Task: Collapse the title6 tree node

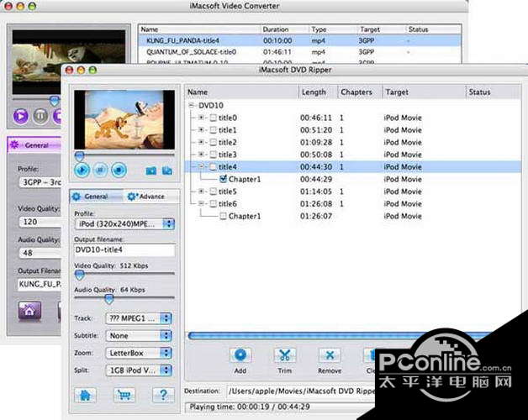Action: click(x=201, y=203)
